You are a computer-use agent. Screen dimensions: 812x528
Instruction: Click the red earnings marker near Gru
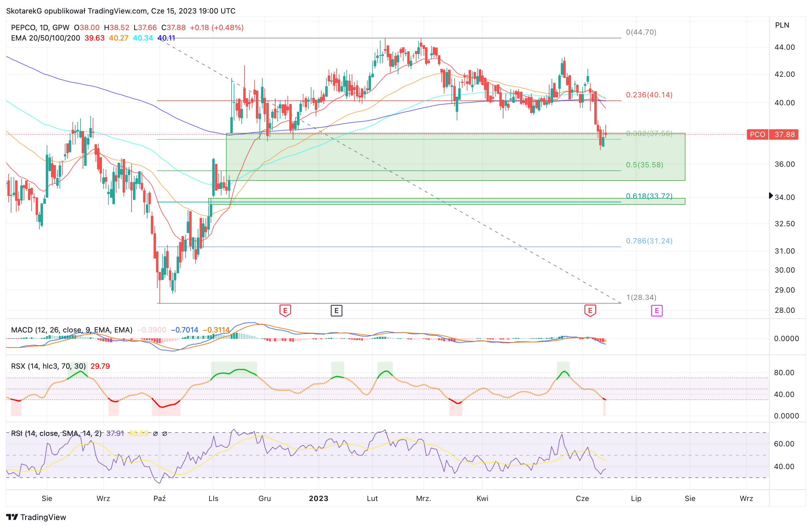tap(285, 310)
